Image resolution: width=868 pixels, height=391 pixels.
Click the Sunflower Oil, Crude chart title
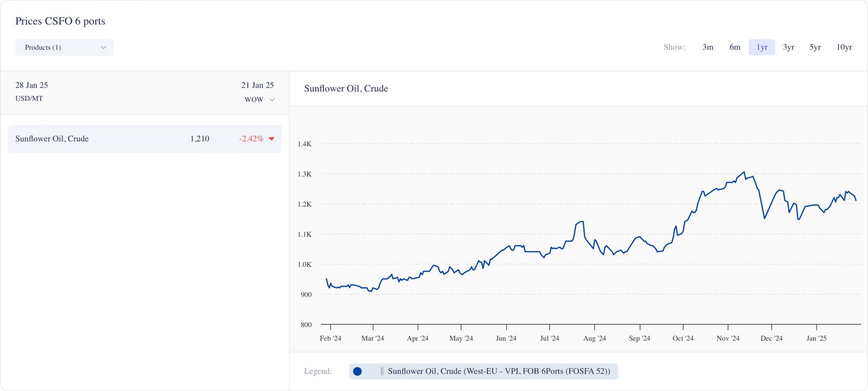(x=346, y=88)
